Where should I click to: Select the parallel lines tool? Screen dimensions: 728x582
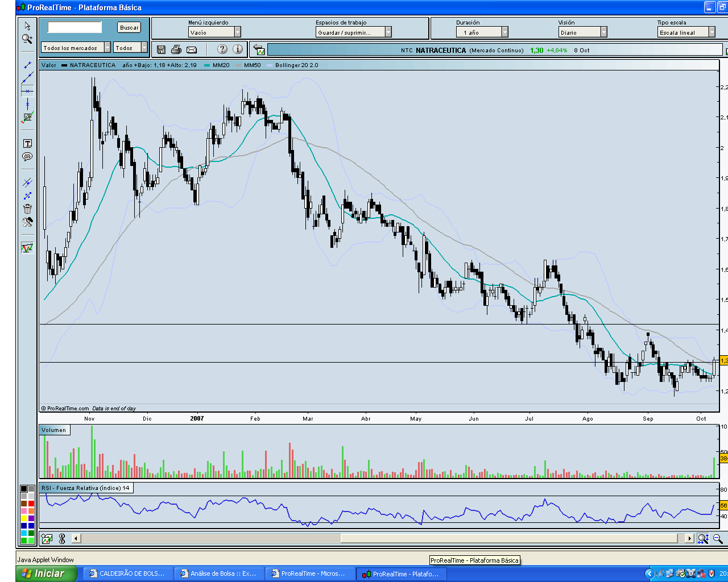pos(27,182)
